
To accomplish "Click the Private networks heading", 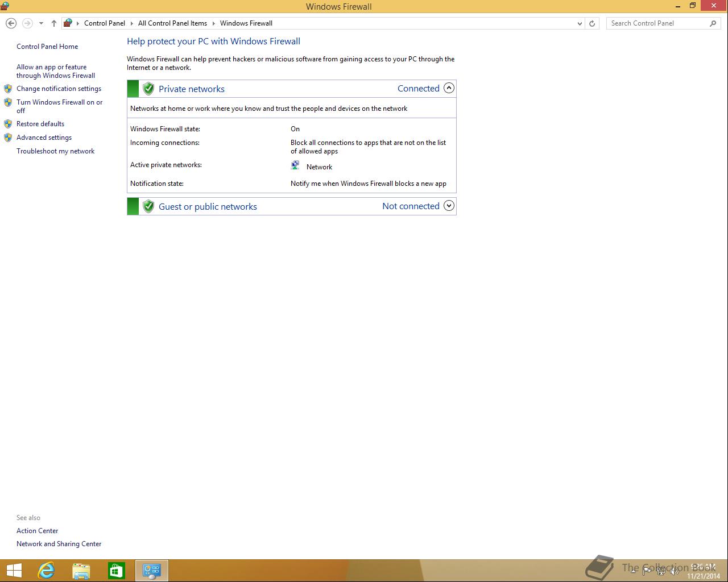I will 192,89.
